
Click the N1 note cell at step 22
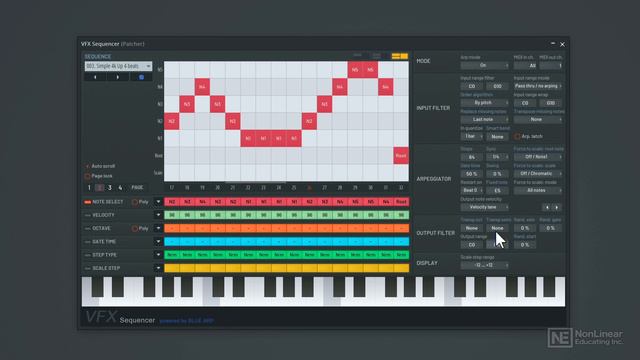(x=248, y=138)
